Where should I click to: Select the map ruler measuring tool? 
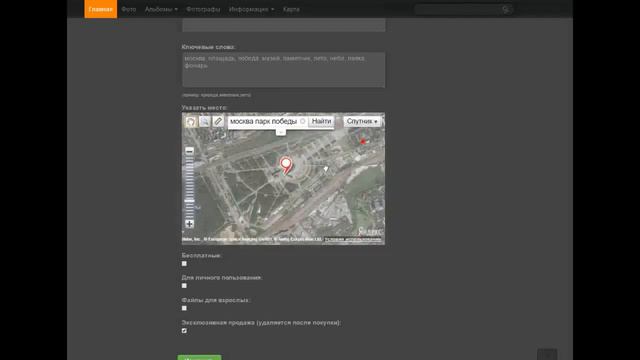point(218,121)
